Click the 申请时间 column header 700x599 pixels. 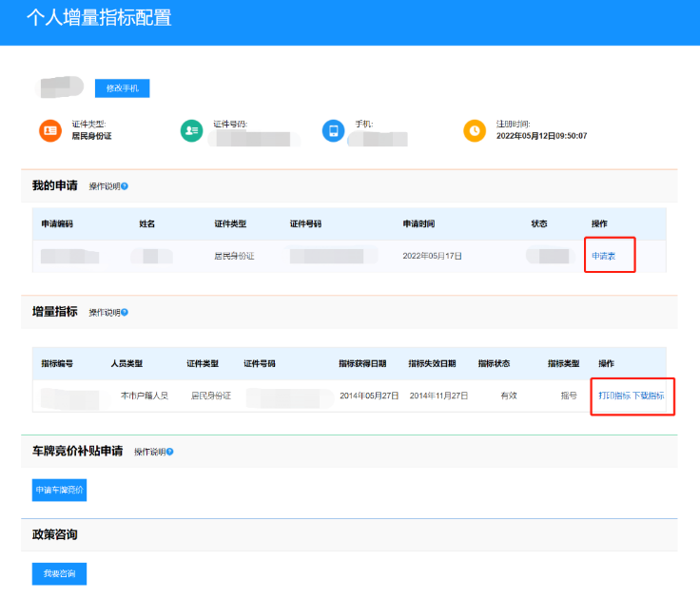[418, 224]
